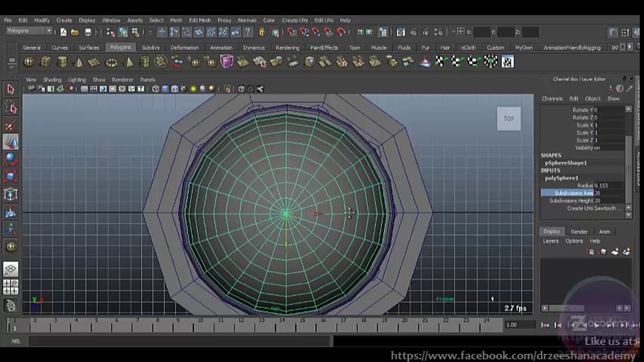Select the arrow Select tool in toolbox
This screenshot has height=362, width=644.
pos(11,89)
